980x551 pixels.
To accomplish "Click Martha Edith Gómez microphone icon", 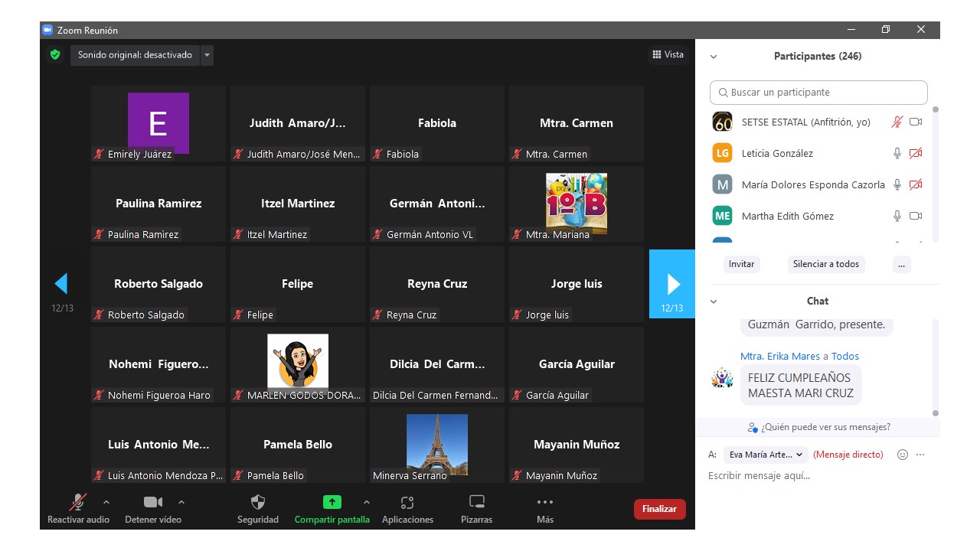I will point(897,216).
